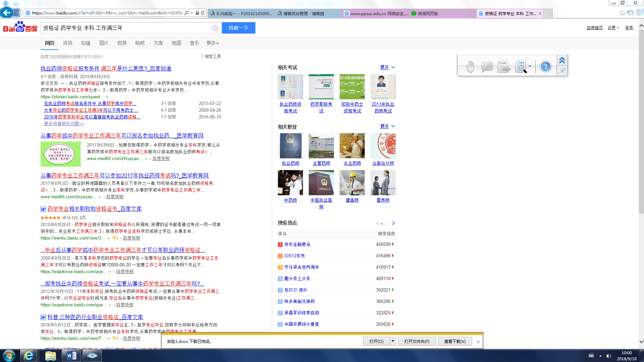Open 更多知道相关问题 link

(64, 123)
